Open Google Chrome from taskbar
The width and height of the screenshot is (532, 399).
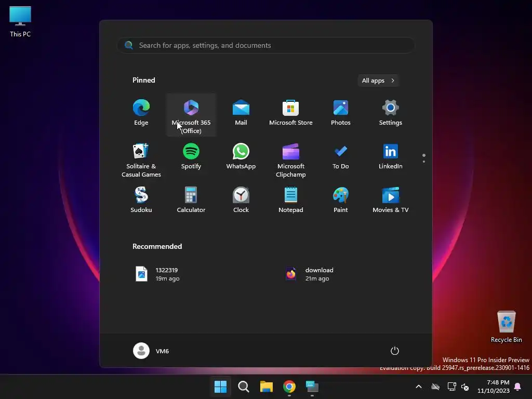pyautogui.click(x=289, y=387)
